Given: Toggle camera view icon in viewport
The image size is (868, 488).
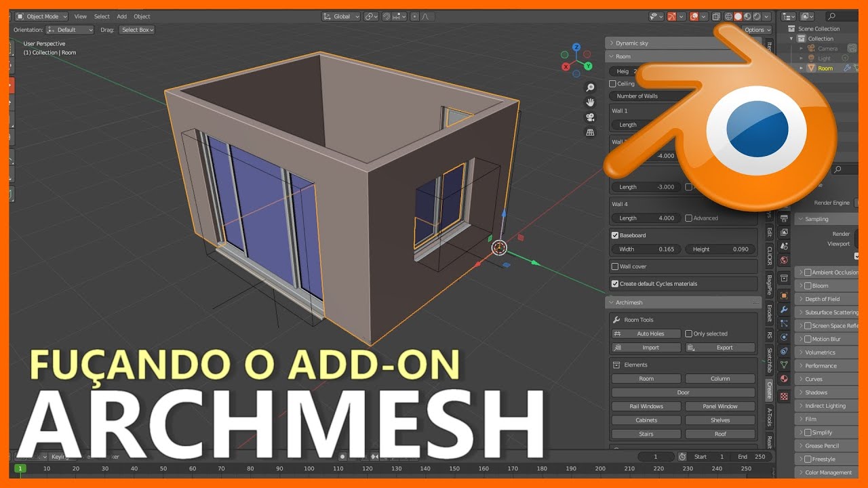Looking at the screenshot, I should coord(590,117).
